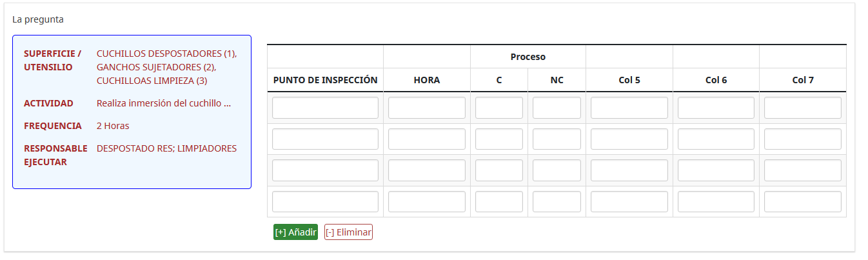Click the Eliminar button
Viewport: 868px width, 260px height.
click(x=348, y=232)
